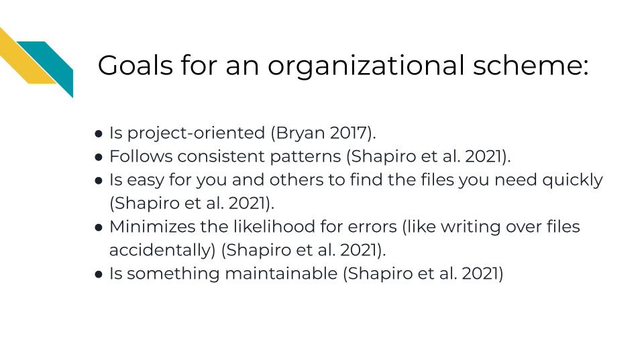Click the Shapiro citation after 'maintainable'
Screen dimensions: 644x362
pyautogui.click(x=423, y=274)
